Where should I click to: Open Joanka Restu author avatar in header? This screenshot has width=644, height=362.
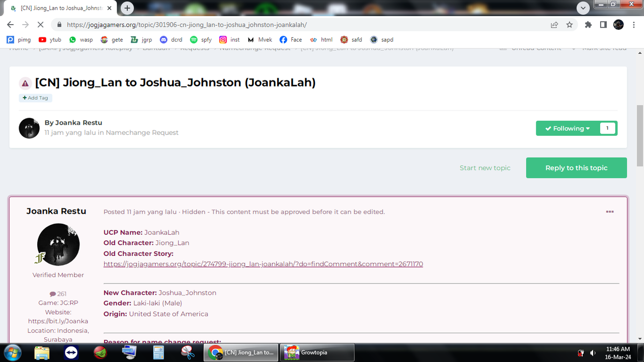coord(29,128)
